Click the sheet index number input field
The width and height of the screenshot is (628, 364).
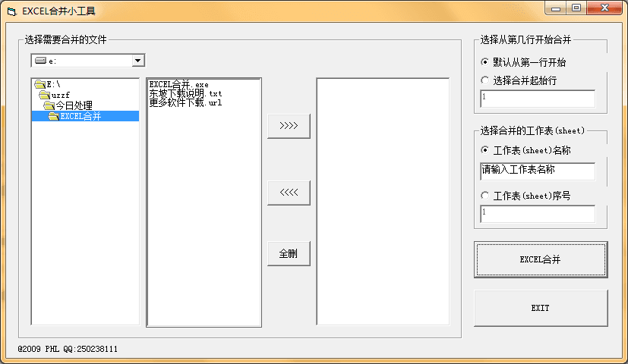click(x=538, y=214)
